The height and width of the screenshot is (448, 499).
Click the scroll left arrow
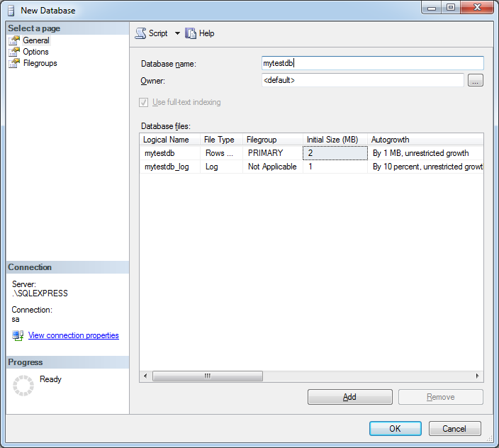coord(145,376)
